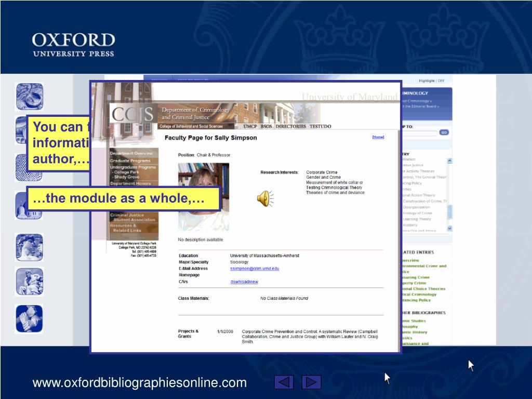Click the seated statue module icon
532x399 pixels.
tap(29, 282)
